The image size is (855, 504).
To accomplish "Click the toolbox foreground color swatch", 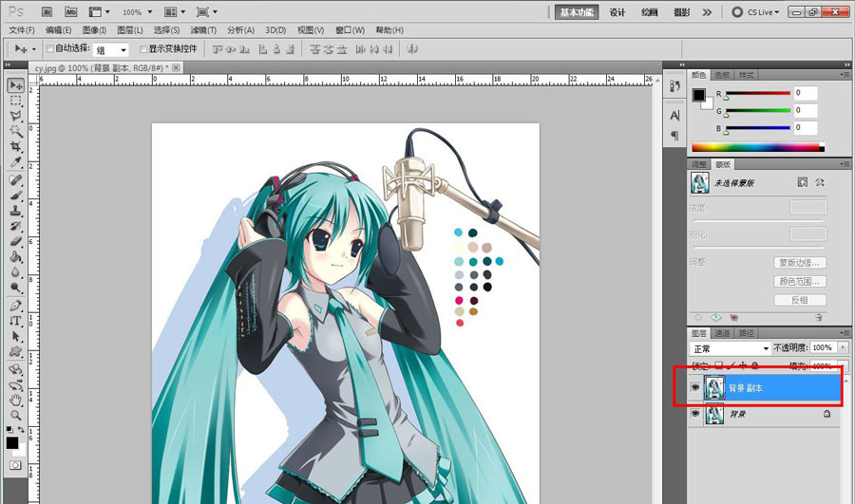I will (x=12, y=443).
